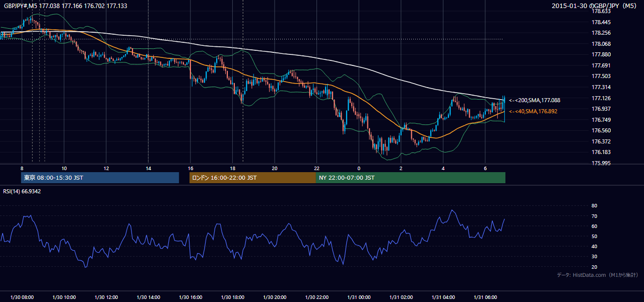Click hour tick 18 under price chart

tap(232, 168)
